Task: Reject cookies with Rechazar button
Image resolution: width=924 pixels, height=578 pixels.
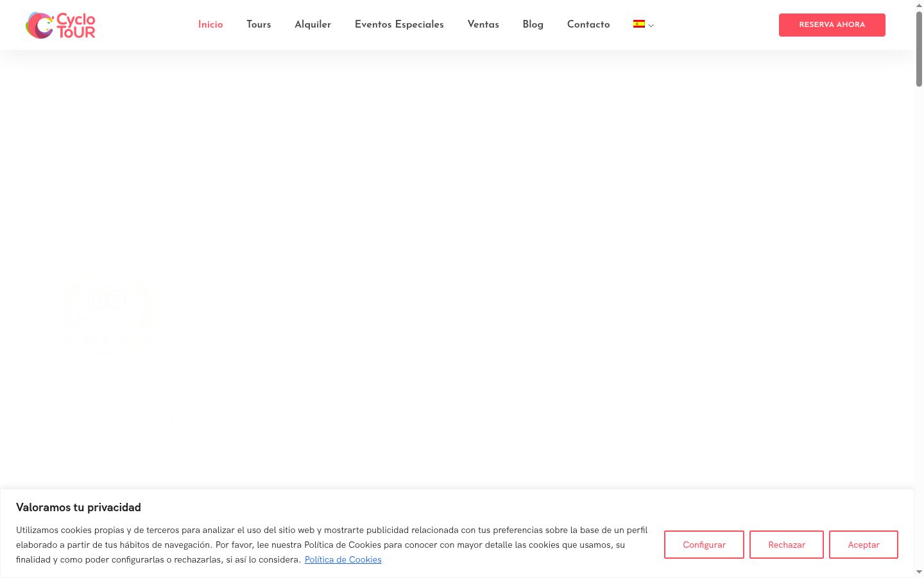Action: click(787, 545)
